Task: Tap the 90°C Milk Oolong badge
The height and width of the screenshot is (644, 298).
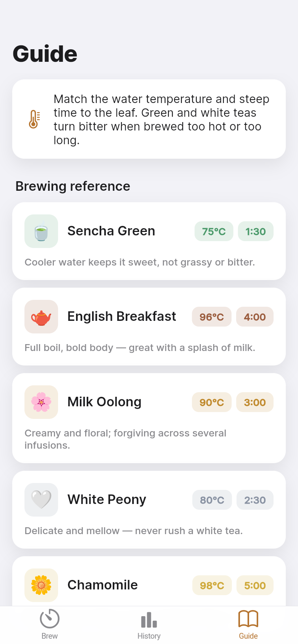Action: coord(212,402)
